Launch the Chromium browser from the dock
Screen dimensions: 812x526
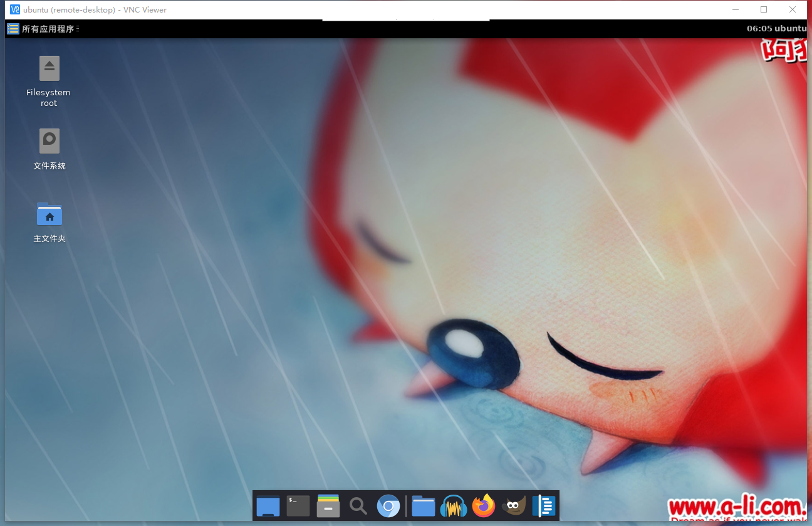[x=388, y=506]
